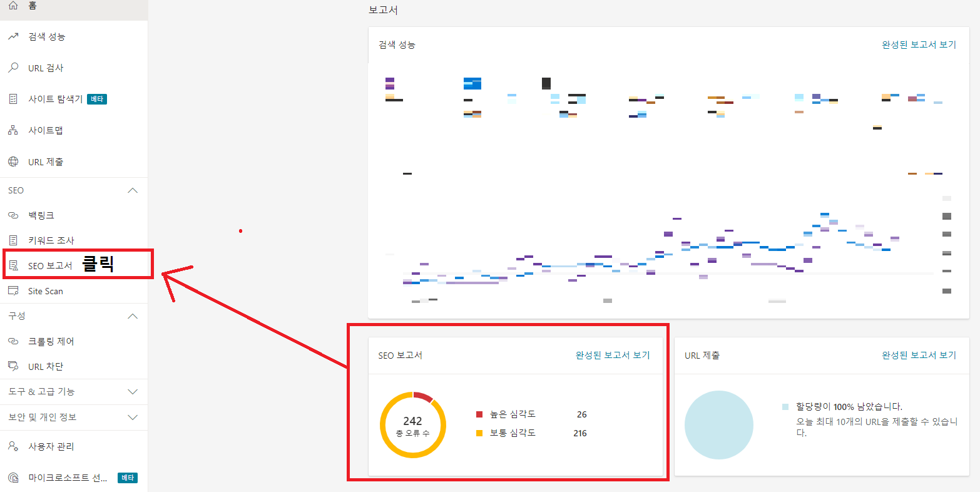
Task: Collapse the SEO section chevron
Action: pyautogui.click(x=133, y=190)
